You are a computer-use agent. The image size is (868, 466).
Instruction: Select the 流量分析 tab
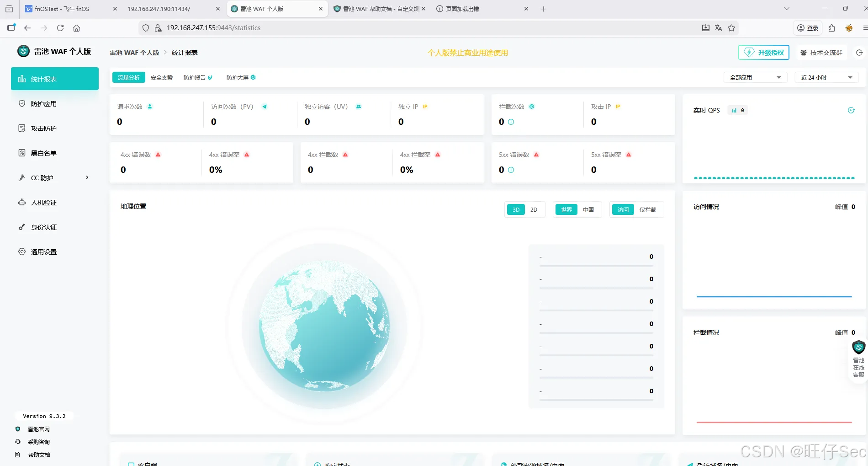pyautogui.click(x=129, y=77)
